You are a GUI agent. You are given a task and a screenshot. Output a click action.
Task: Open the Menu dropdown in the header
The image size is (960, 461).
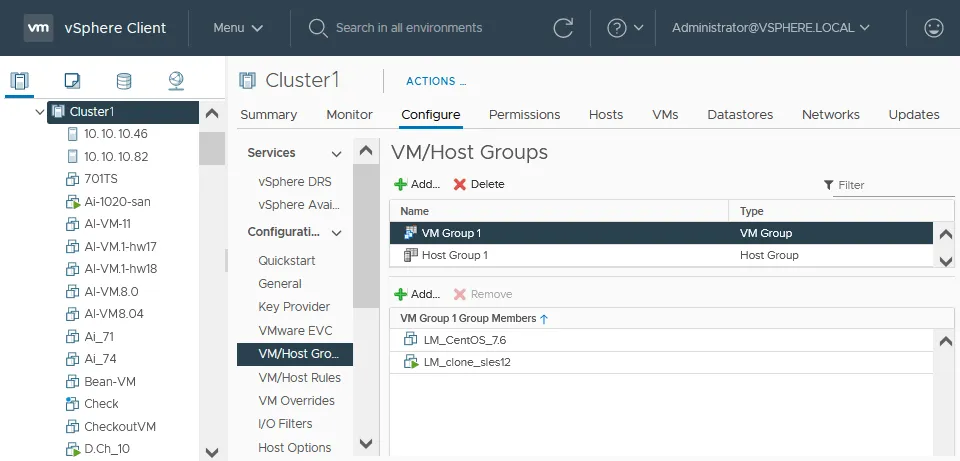coord(238,28)
